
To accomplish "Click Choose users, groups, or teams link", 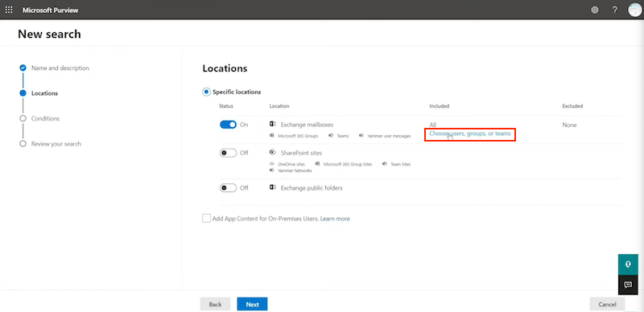I will (470, 133).
